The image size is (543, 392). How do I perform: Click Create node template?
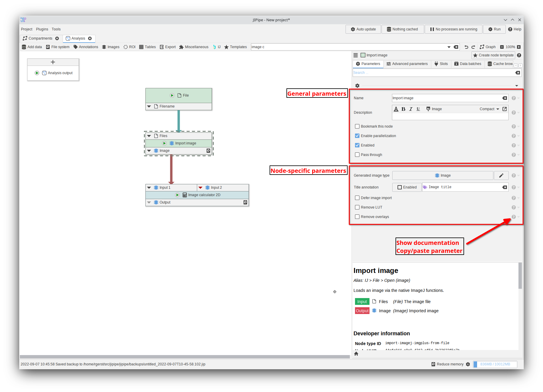tap(493, 55)
